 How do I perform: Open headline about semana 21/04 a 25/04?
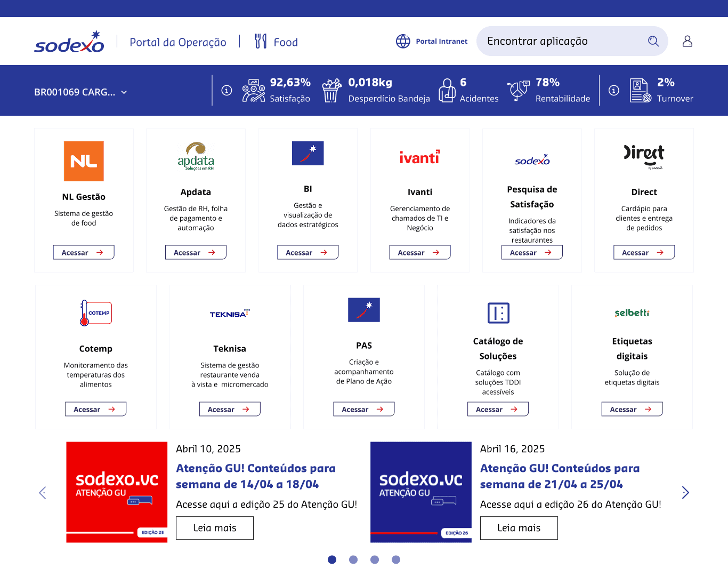(560, 476)
